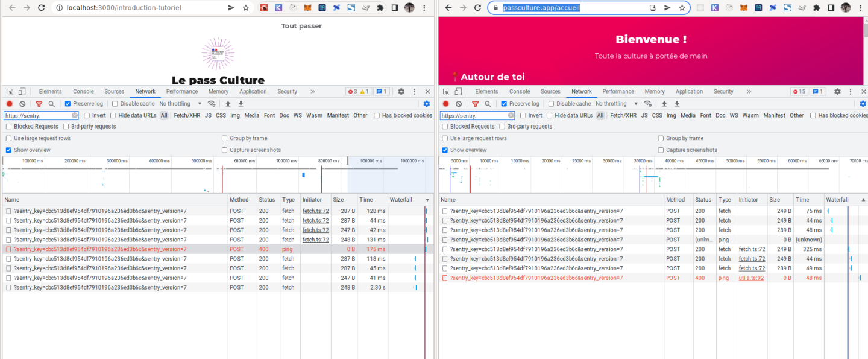
Task: Switch to Elements tab in right DevTools
Action: click(486, 92)
